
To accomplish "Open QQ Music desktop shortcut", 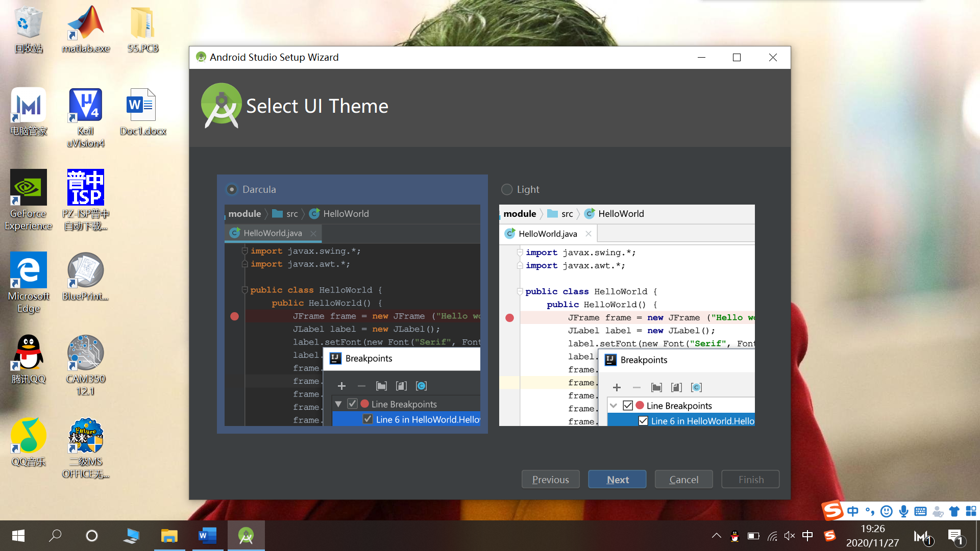I will point(29,441).
